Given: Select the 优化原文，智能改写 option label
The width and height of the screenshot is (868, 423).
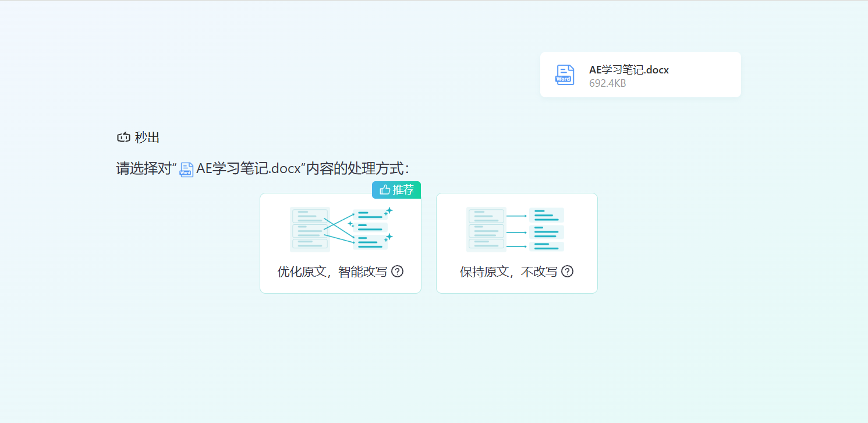Looking at the screenshot, I should 332,272.
